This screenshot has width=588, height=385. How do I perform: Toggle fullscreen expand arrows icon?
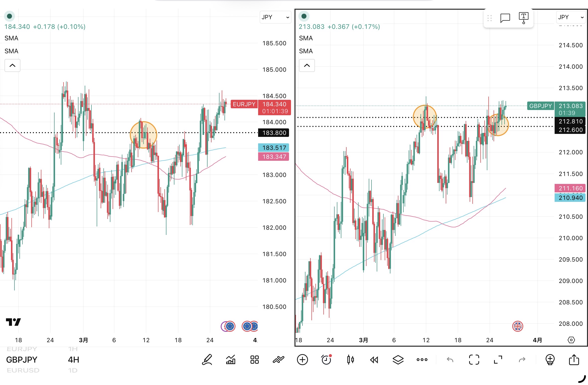[498, 360]
